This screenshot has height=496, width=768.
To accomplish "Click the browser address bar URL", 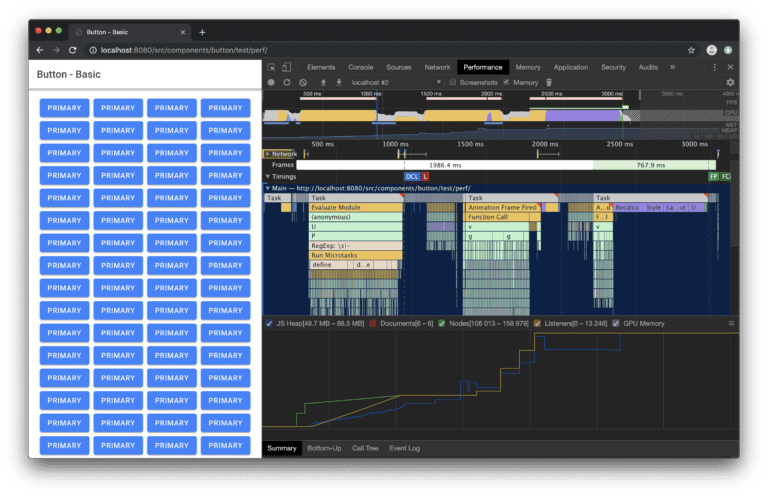I will [x=184, y=50].
